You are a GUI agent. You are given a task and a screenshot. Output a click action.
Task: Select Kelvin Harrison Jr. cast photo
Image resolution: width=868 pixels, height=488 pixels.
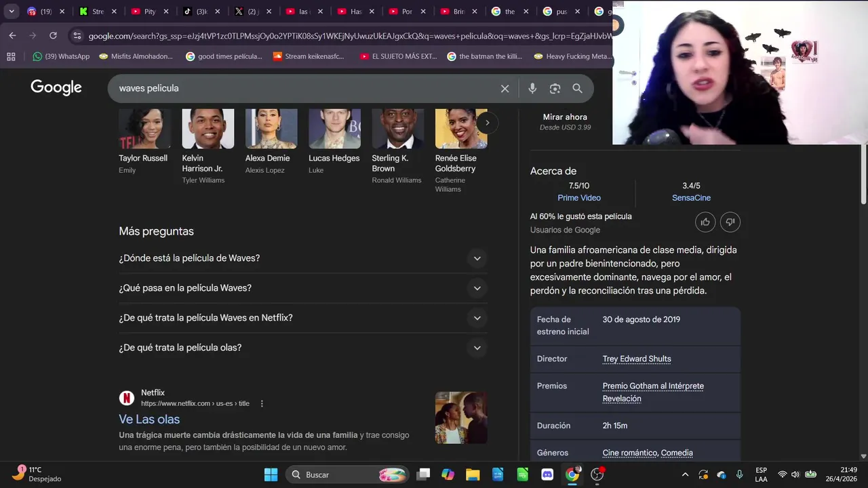[x=208, y=129]
